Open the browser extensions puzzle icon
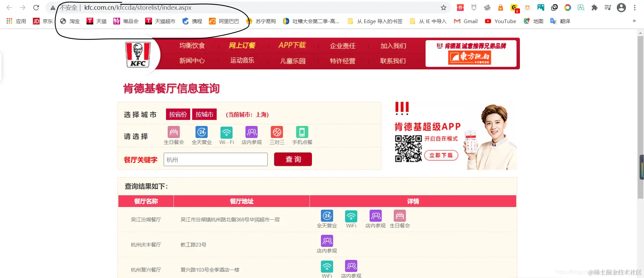Image resolution: width=644 pixels, height=278 pixels. point(594,7)
